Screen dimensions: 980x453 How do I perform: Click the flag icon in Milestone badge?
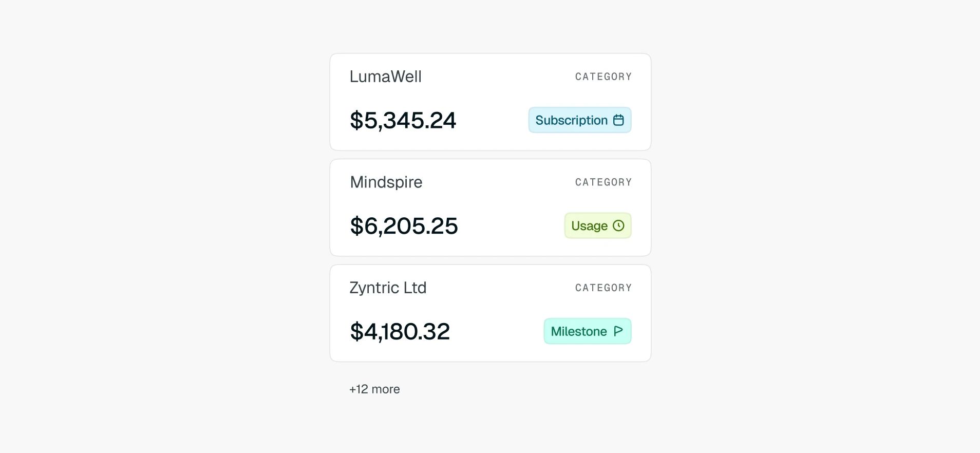click(x=618, y=331)
